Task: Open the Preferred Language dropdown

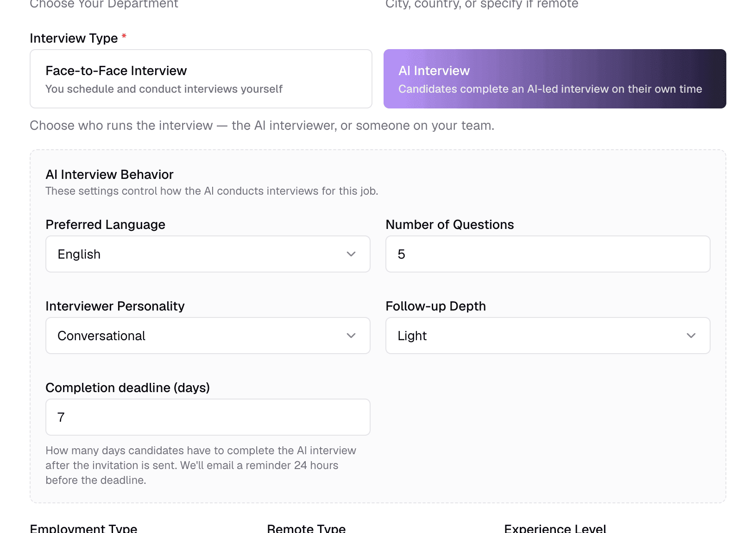Action: [x=208, y=254]
